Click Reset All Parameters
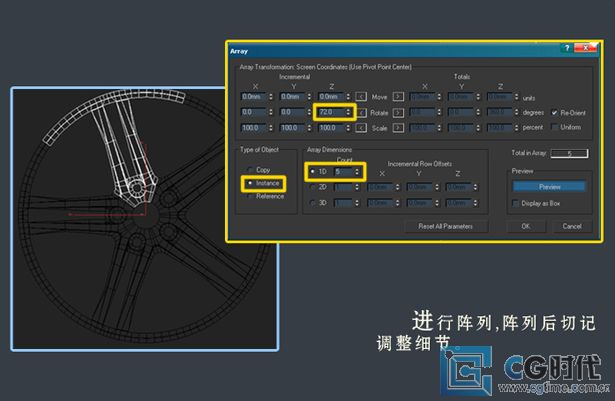This screenshot has width=615, height=401. tap(452, 226)
